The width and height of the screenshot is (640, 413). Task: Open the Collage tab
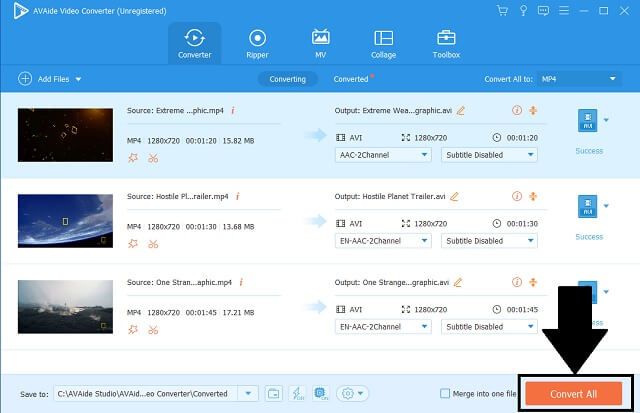tap(383, 44)
